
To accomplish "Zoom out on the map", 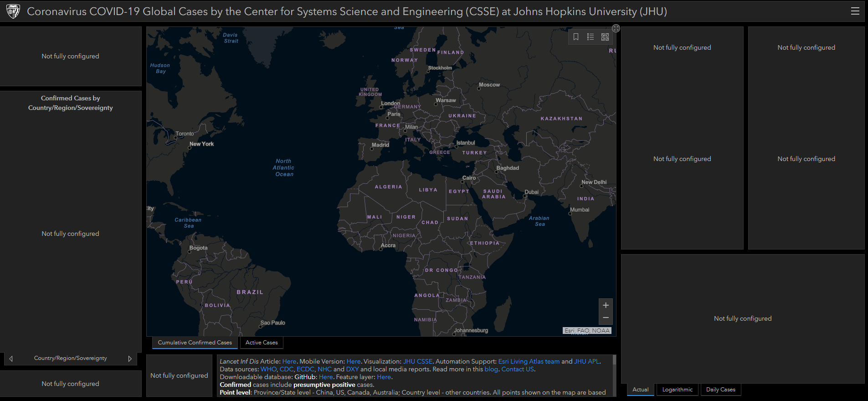I will [606, 318].
